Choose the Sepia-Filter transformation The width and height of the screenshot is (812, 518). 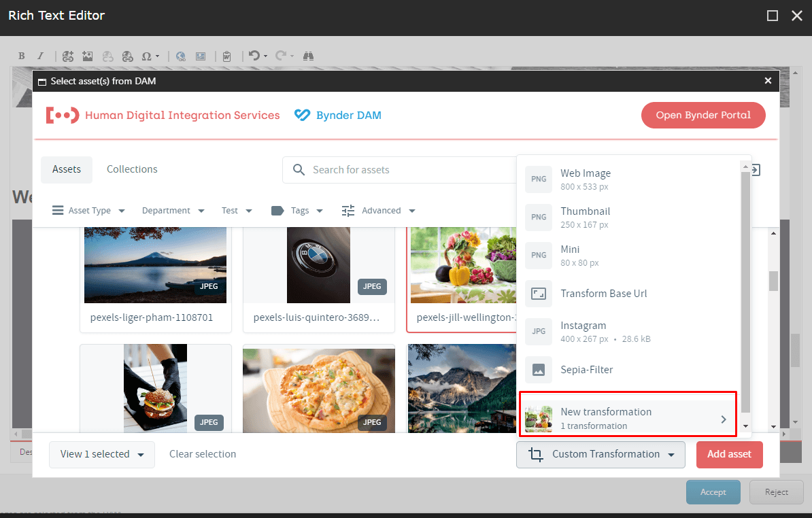(x=586, y=370)
